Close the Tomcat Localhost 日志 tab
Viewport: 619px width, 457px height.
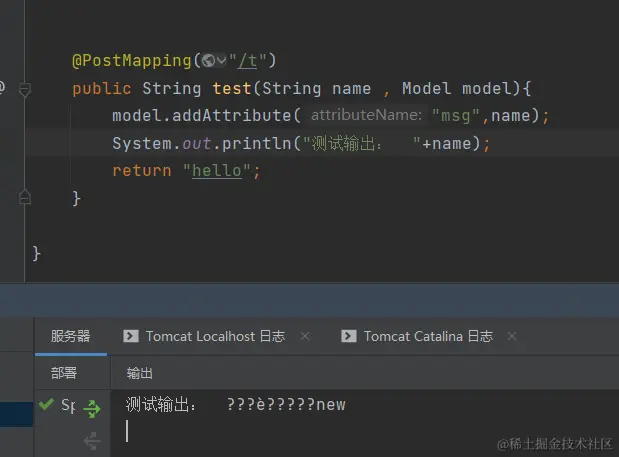click(x=305, y=336)
